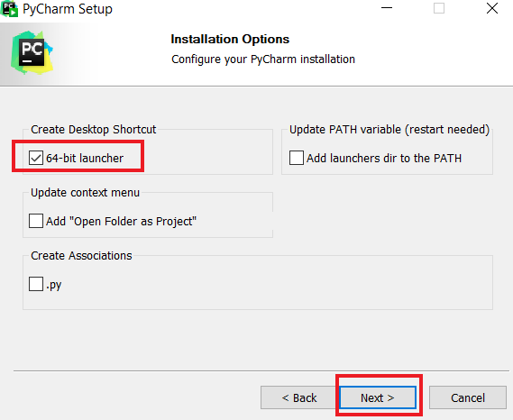The height and width of the screenshot is (420, 513).
Task: Enable Add launchers dir to the PATH
Action: 297,158
